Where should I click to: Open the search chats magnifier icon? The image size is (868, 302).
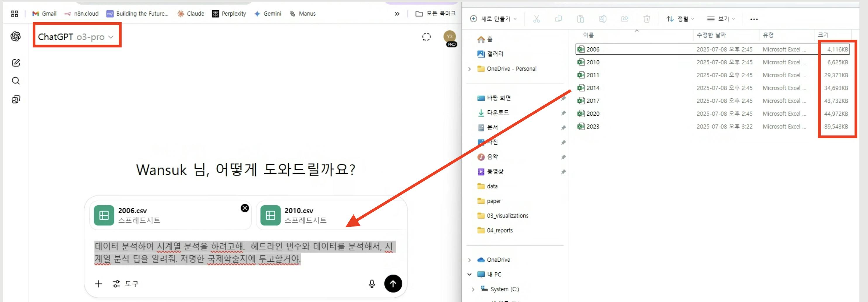16,81
